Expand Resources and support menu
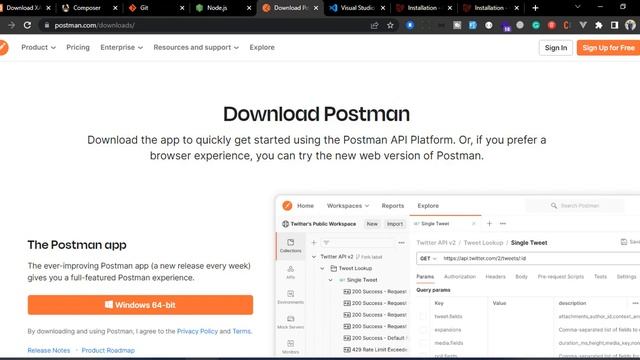Image resolution: width=640 pixels, height=360 pixels. pos(196,47)
